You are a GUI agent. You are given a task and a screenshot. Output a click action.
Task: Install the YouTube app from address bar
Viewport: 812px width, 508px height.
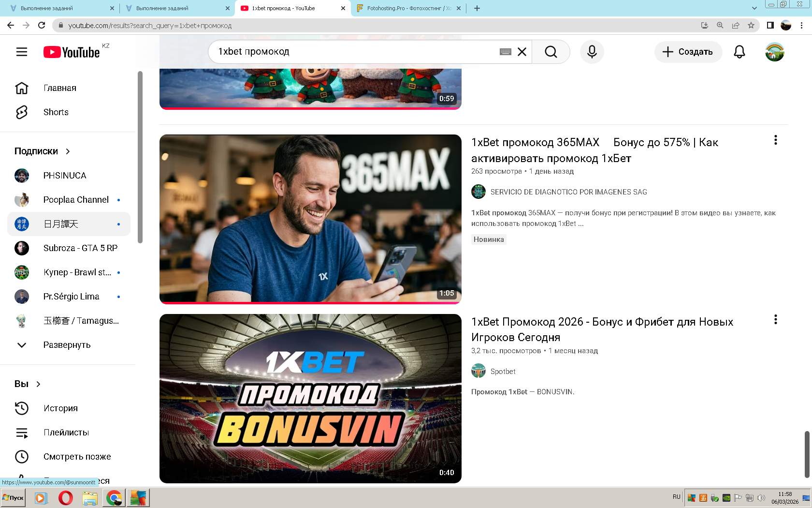(705, 25)
